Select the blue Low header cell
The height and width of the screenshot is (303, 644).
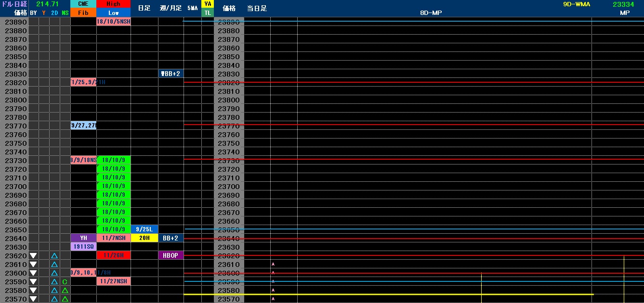pos(114,13)
